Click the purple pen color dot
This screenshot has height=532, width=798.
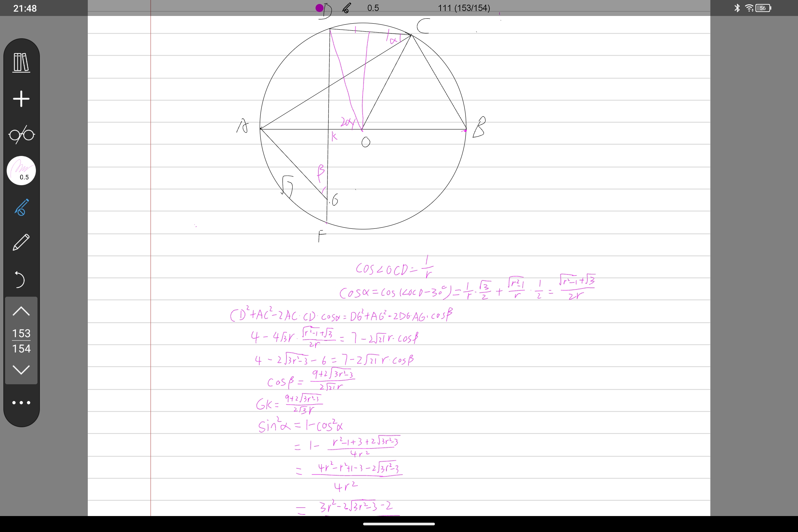tap(319, 8)
